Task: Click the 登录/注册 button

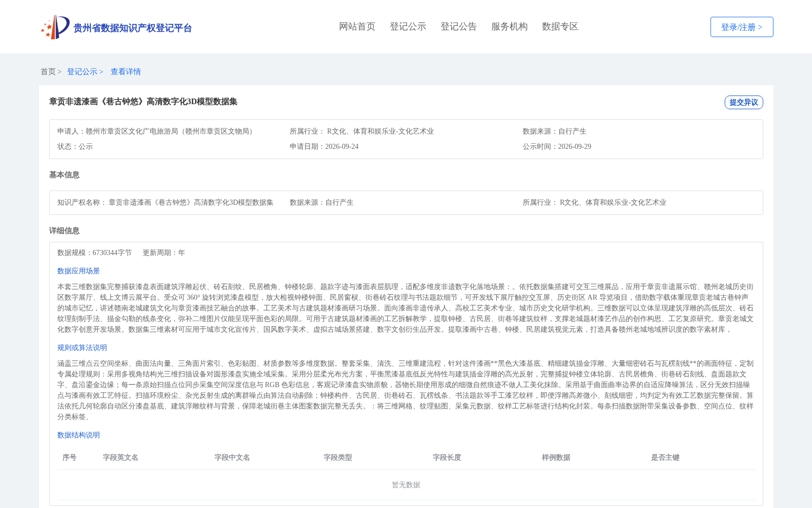Action: click(742, 27)
